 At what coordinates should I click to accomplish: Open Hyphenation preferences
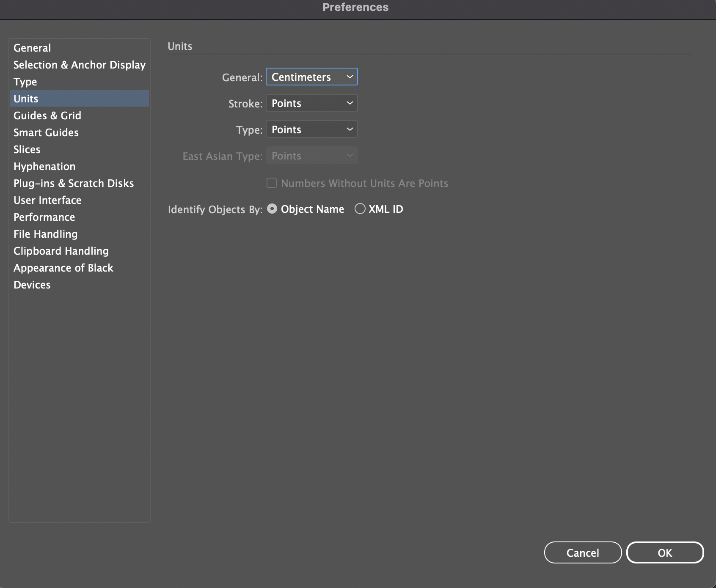point(44,166)
